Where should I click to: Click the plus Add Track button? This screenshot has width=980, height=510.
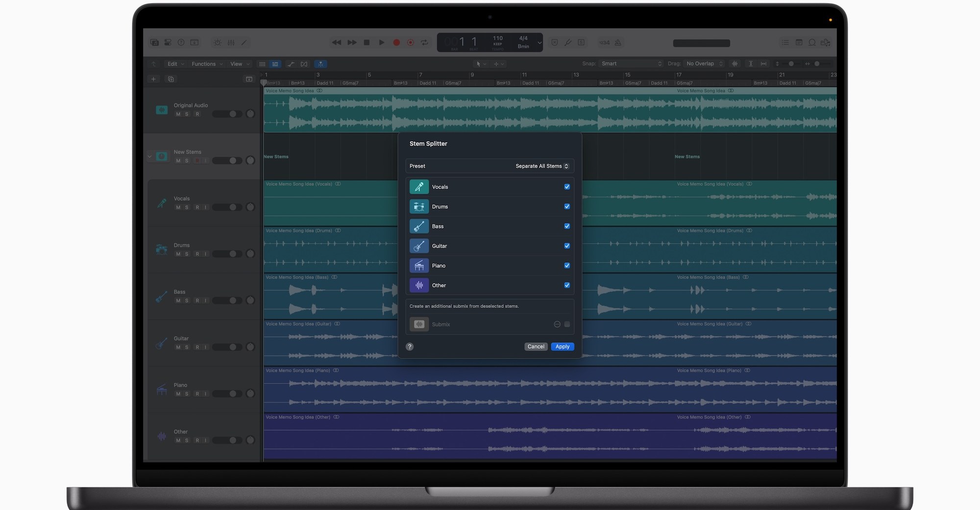click(x=153, y=79)
